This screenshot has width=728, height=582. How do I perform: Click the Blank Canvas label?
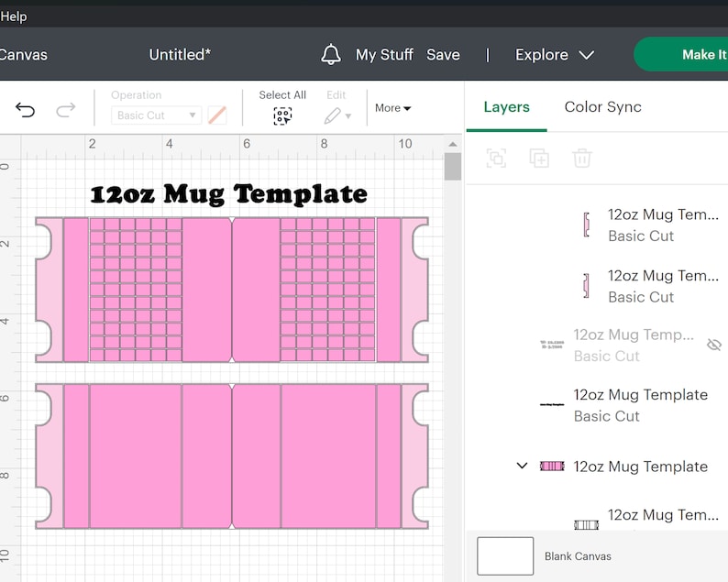(578, 556)
